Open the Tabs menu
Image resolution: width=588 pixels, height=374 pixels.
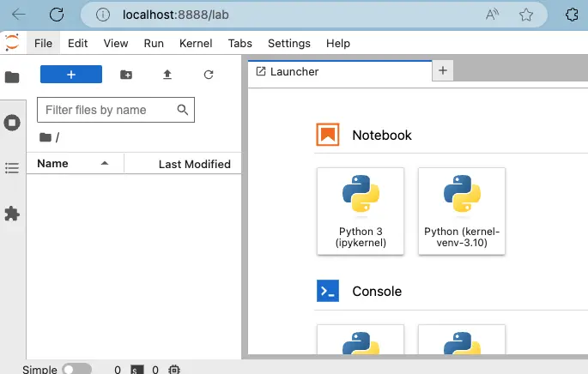coord(240,44)
